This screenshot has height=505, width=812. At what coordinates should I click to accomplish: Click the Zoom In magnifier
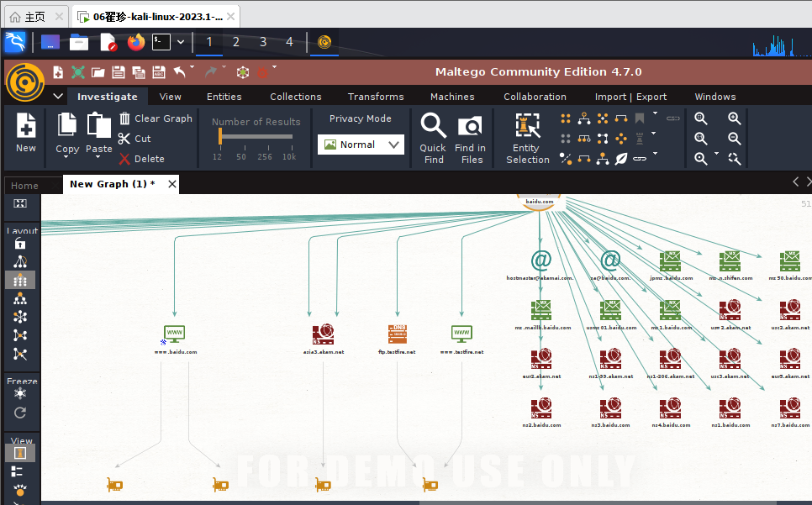click(735, 118)
